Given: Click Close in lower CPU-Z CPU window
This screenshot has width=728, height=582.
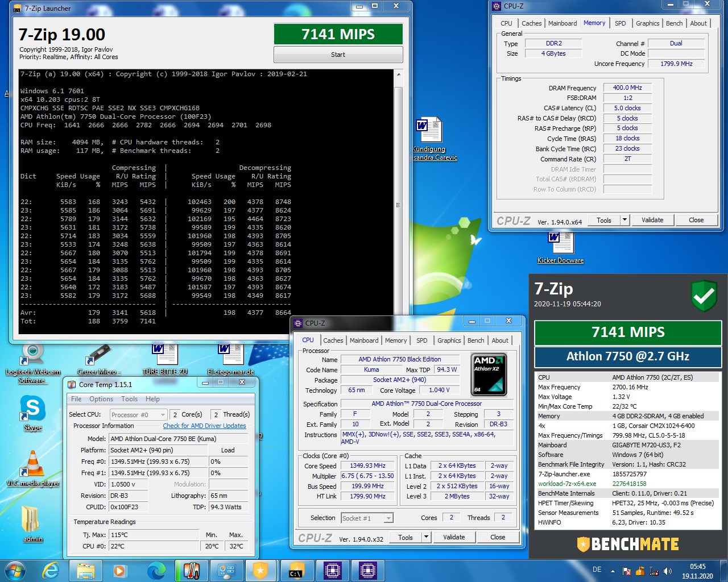Looking at the screenshot, I should (498, 537).
